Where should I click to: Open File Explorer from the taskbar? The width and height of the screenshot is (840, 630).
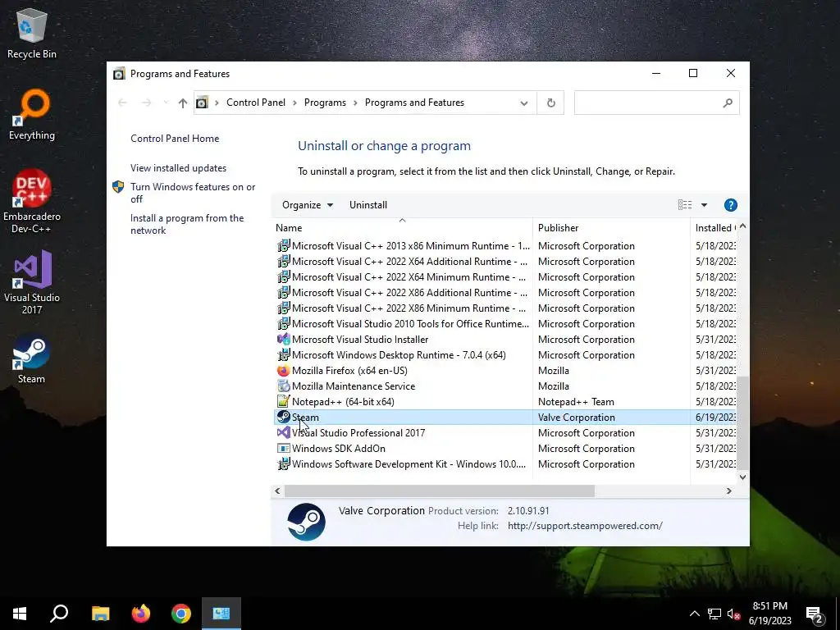tap(100, 614)
